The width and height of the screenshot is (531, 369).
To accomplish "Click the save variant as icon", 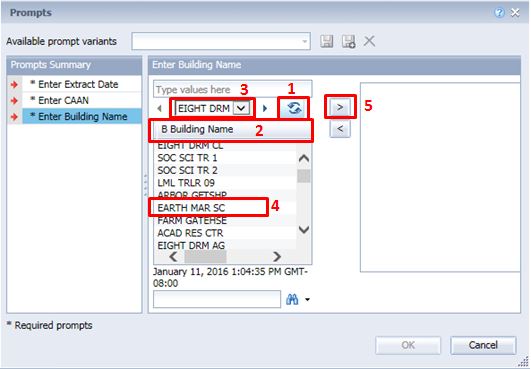I will click(x=348, y=41).
